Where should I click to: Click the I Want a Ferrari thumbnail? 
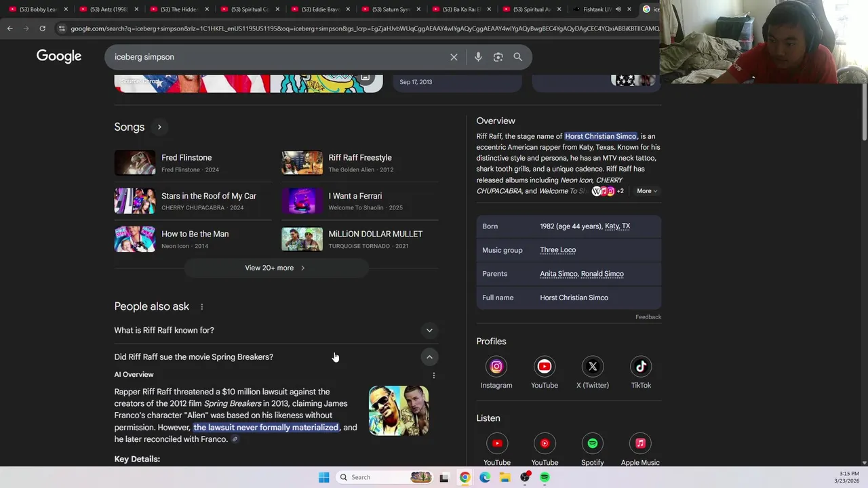pos(302,201)
